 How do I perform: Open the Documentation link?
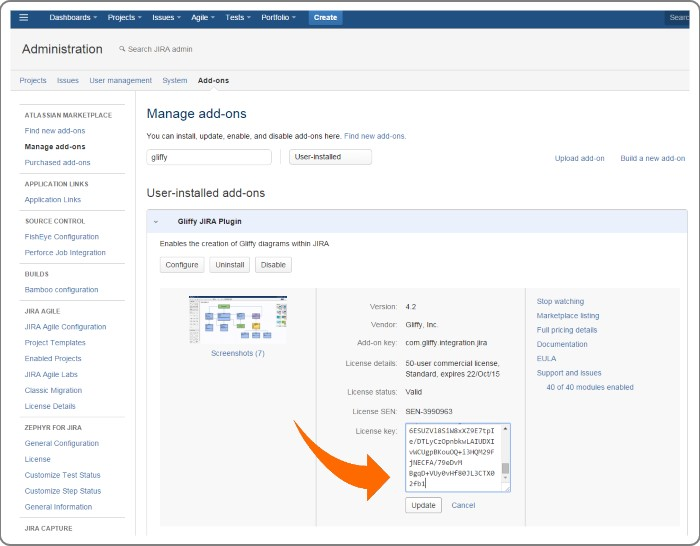click(x=562, y=344)
